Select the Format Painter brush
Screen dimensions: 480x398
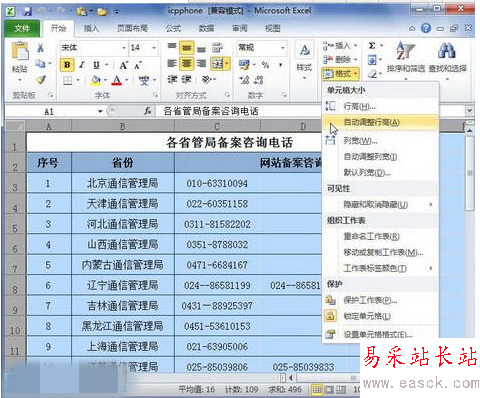41,80
